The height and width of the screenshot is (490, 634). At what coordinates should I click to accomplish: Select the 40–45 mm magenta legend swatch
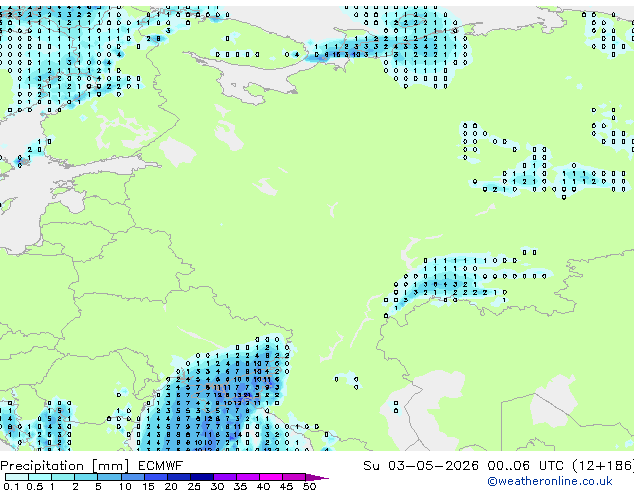(x=271, y=477)
